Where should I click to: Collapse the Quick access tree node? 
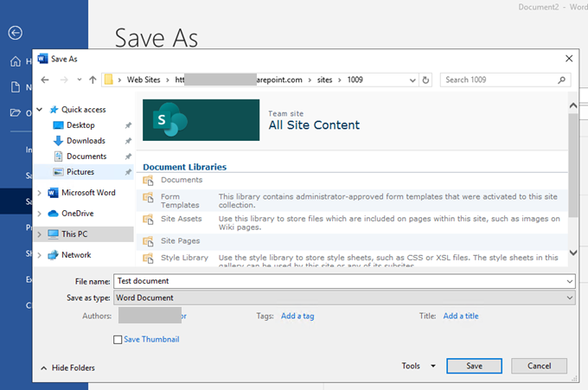pos(40,110)
